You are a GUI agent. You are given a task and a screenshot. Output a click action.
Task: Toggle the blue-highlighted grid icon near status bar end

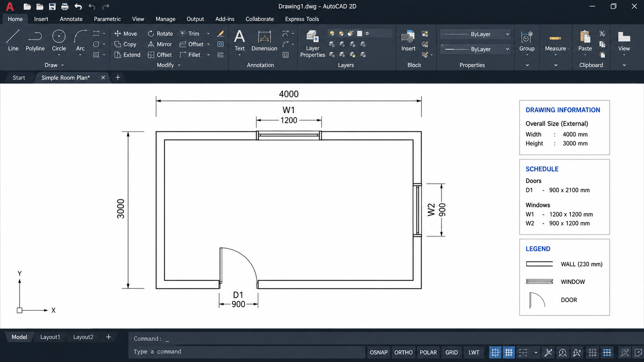point(607,353)
